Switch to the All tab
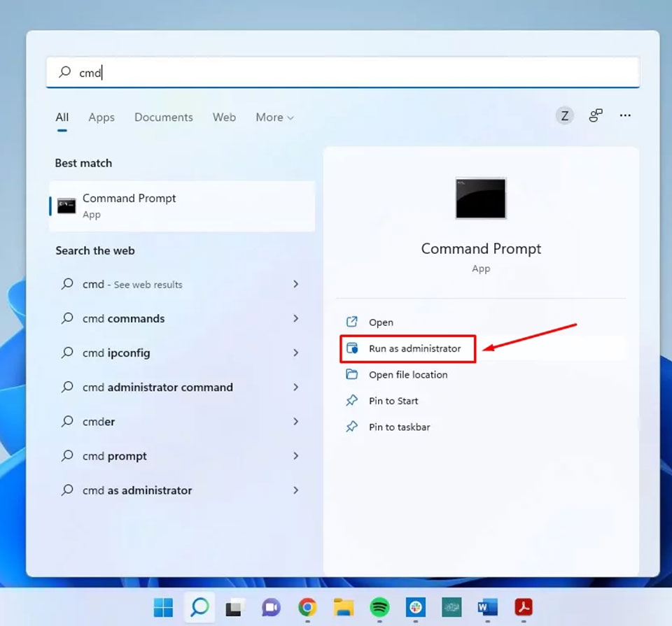Screen dimensions: 672x626 (62, 118)
